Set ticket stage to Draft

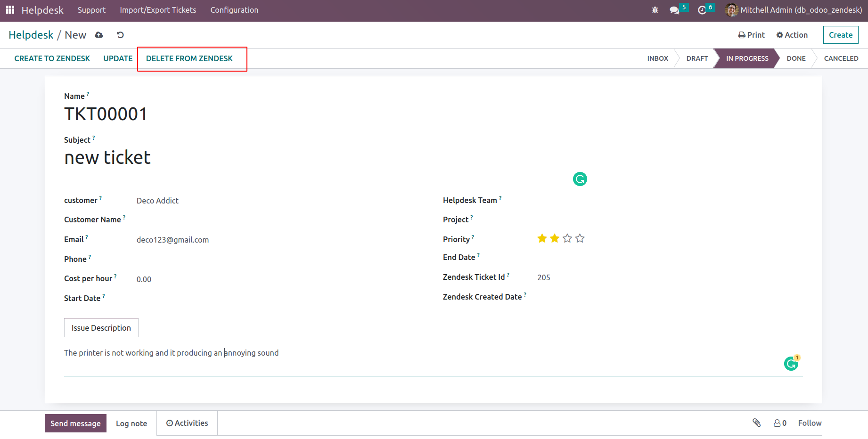(697, 58)
